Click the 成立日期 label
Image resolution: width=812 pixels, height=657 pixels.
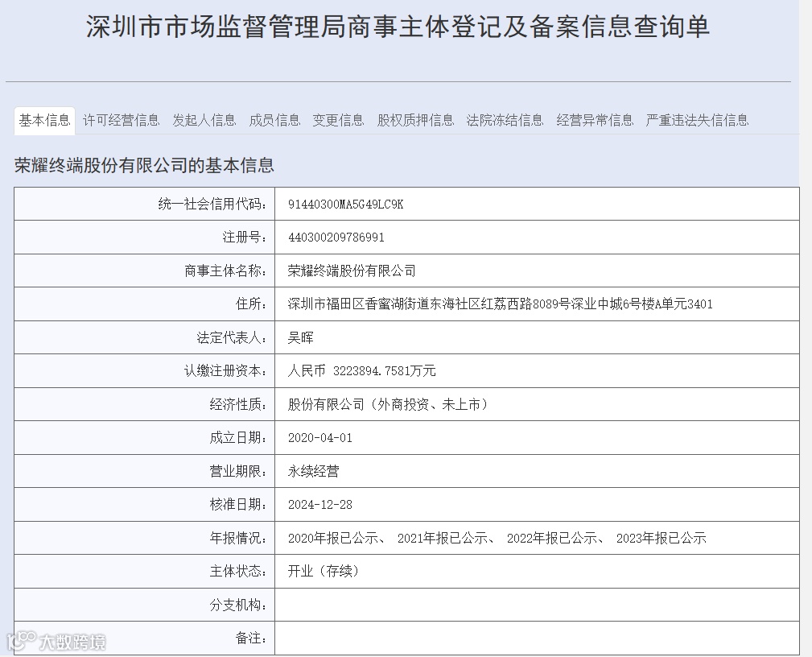(x=238, y=438)
